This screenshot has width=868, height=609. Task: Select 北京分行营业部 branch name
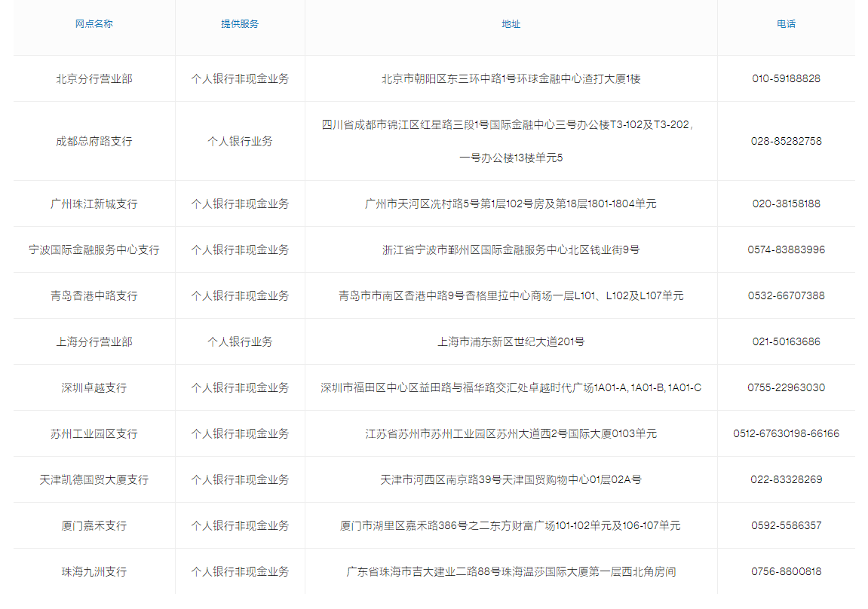tap(94, 78)
